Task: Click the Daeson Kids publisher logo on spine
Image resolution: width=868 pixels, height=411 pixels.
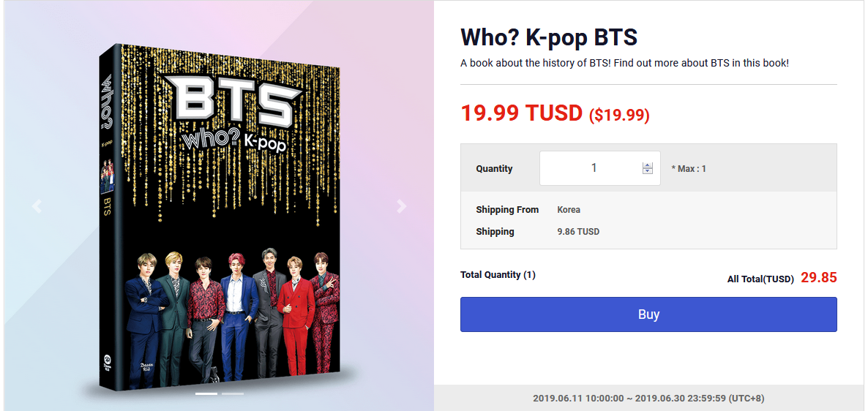Action: pos(107,362)
